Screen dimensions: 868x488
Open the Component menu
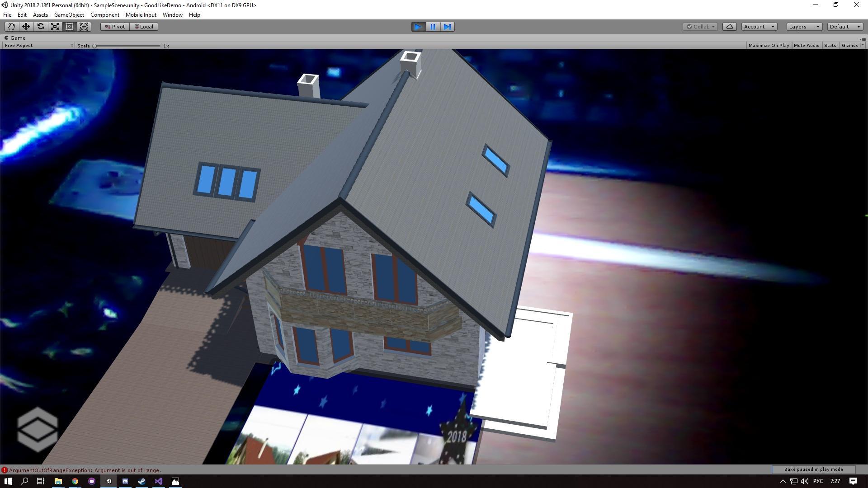105,15
